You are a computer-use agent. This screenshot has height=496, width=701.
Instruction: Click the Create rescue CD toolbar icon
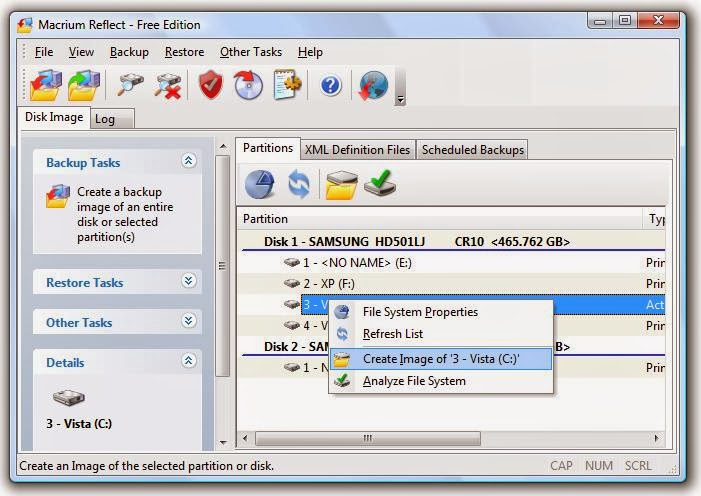click(x=248, y=85)
